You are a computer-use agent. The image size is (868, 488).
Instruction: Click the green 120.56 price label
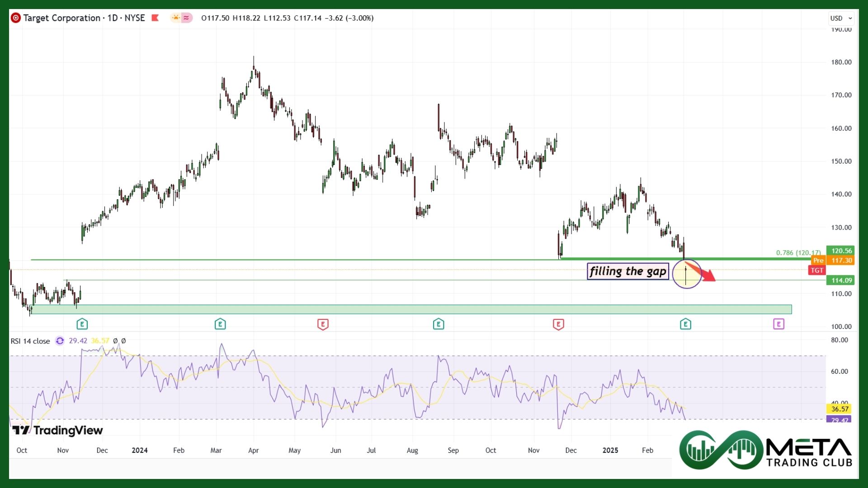click(840, 251)
